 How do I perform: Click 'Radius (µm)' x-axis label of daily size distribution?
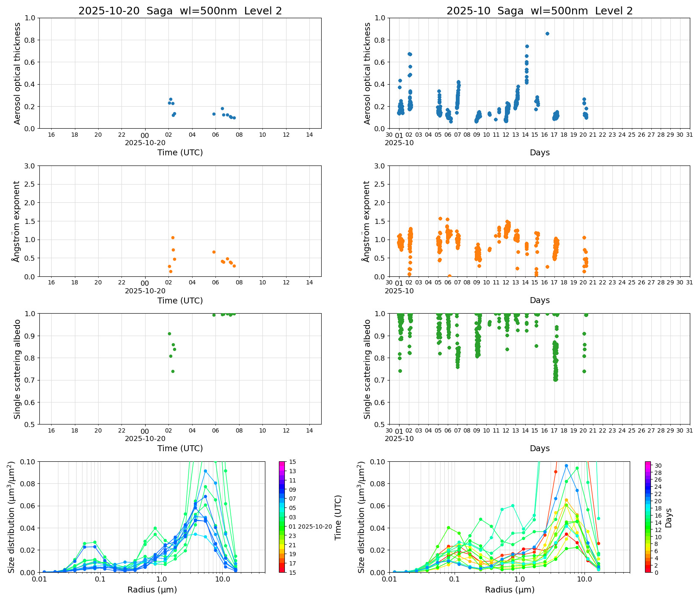coord(152,590)
